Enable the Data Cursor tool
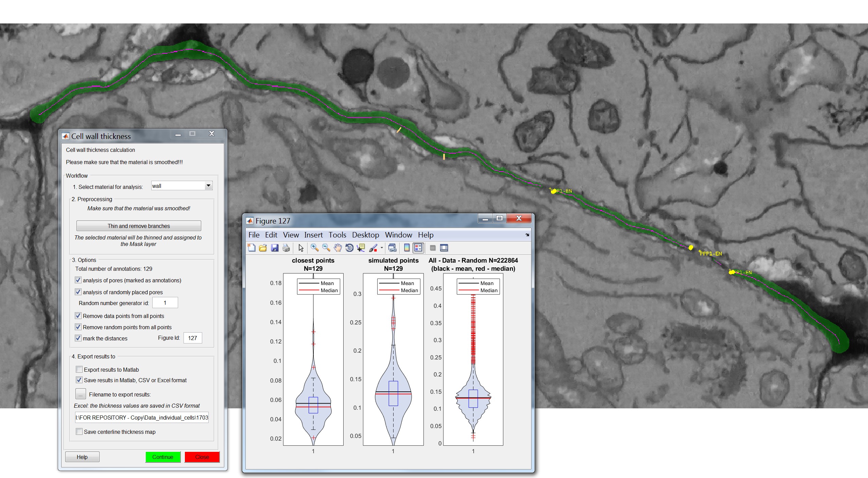 click(x=361, y=248)
